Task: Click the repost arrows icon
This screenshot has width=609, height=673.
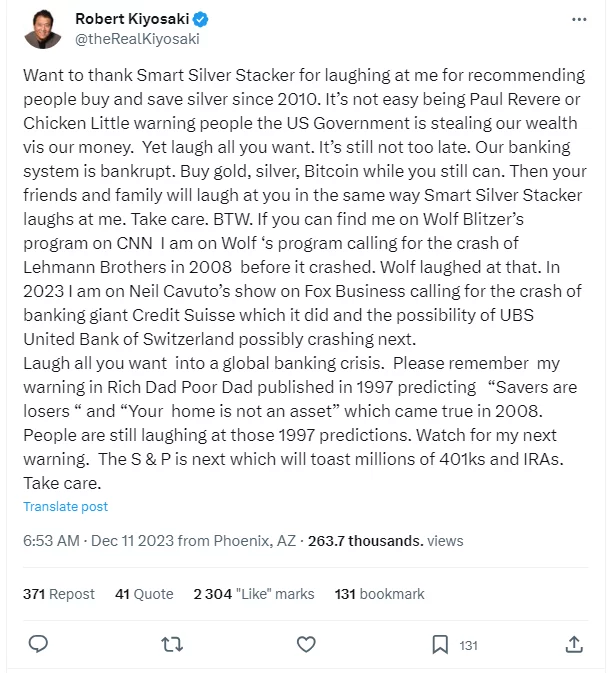Action: click(173, 644)
